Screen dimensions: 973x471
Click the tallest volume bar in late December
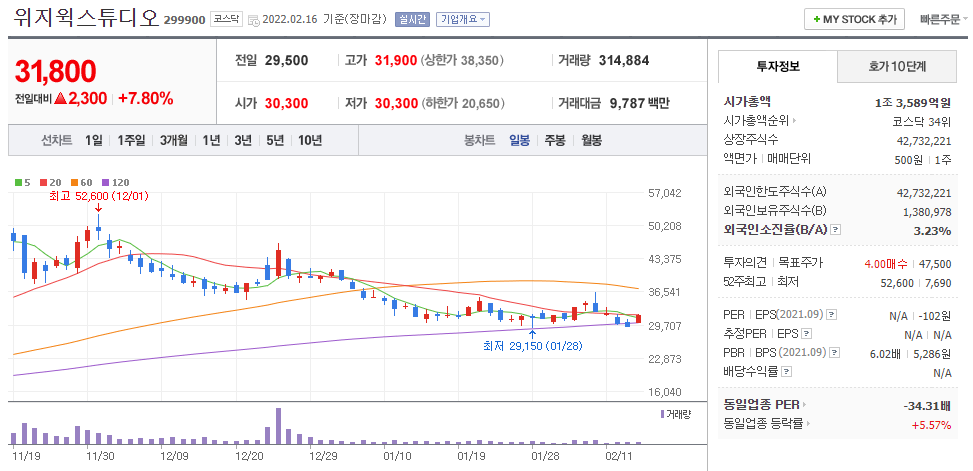[278, 426]
